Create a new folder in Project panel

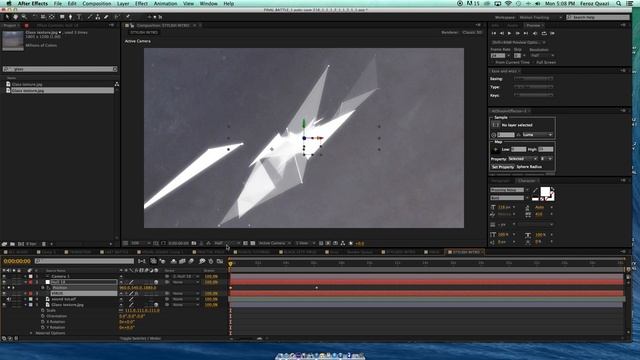click(12, 244)
